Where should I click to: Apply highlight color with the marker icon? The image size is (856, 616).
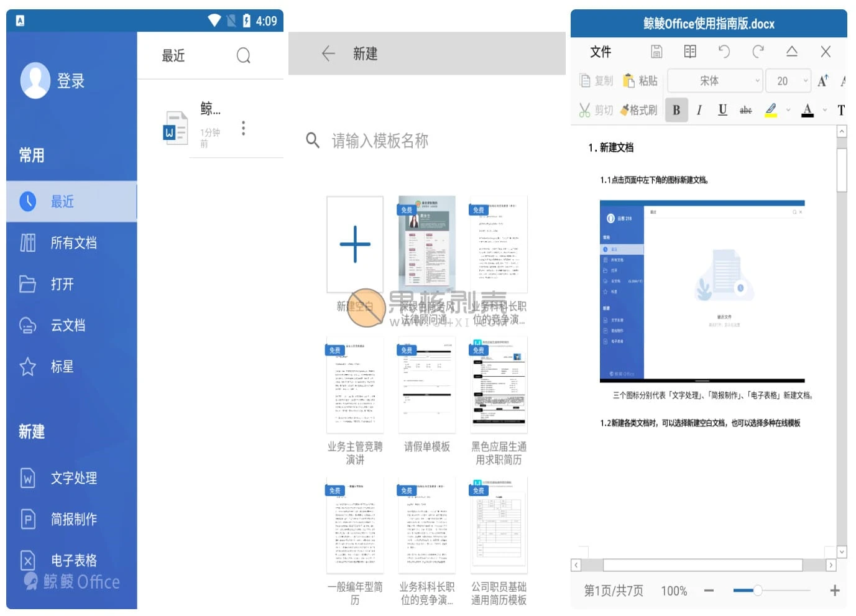[x=771, y=110]
